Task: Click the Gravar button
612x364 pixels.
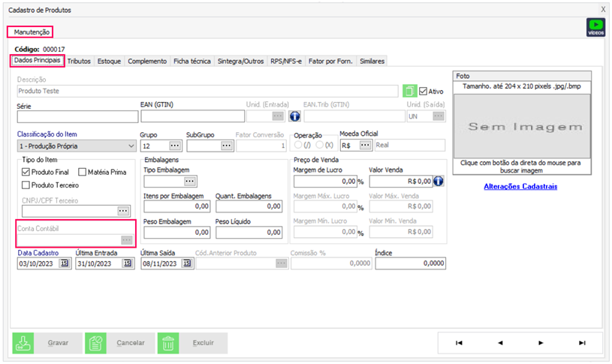Action: 46,343
